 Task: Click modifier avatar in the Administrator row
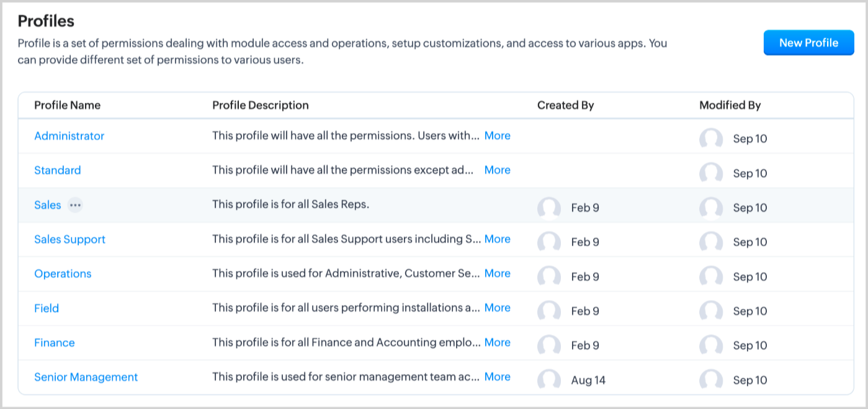[711, 139]
